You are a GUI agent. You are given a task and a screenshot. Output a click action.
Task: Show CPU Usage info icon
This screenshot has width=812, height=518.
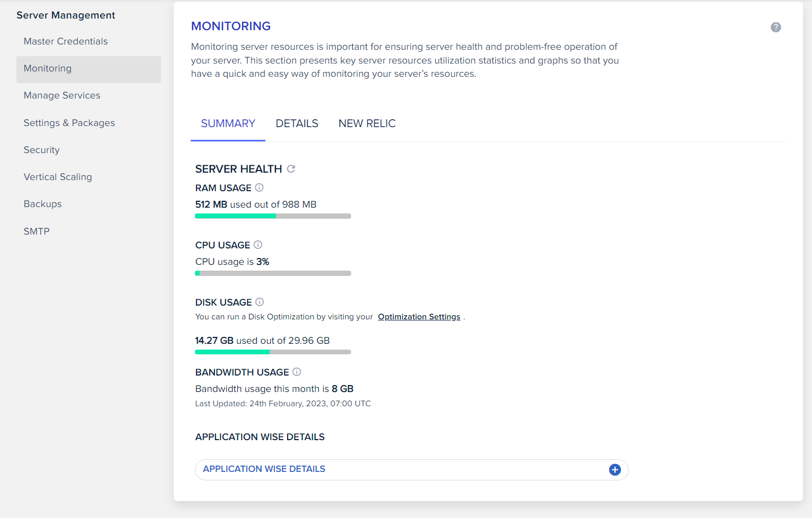click(258, 245)
